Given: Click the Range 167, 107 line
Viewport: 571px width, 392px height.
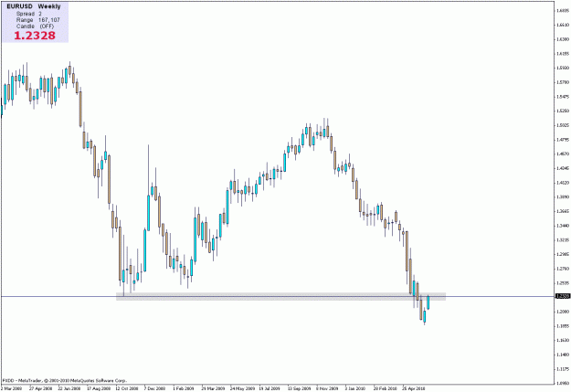Looking at the screenshot, I should pos(37,20).
